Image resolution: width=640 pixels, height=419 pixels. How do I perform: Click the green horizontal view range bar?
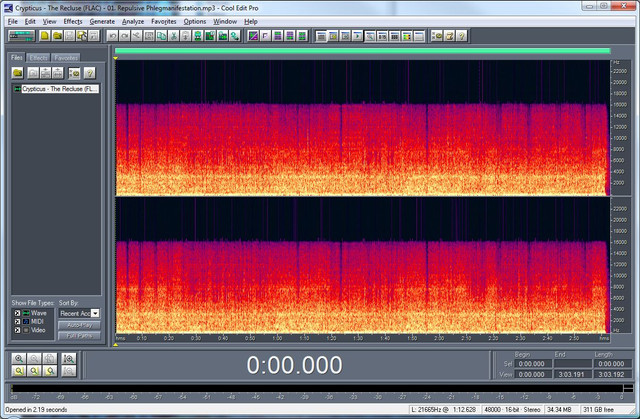362,51
